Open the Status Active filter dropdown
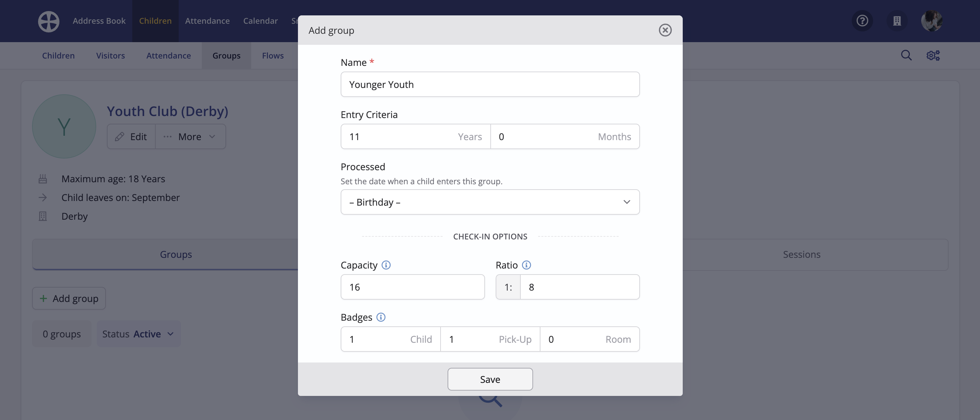 [x=139, y=334]
